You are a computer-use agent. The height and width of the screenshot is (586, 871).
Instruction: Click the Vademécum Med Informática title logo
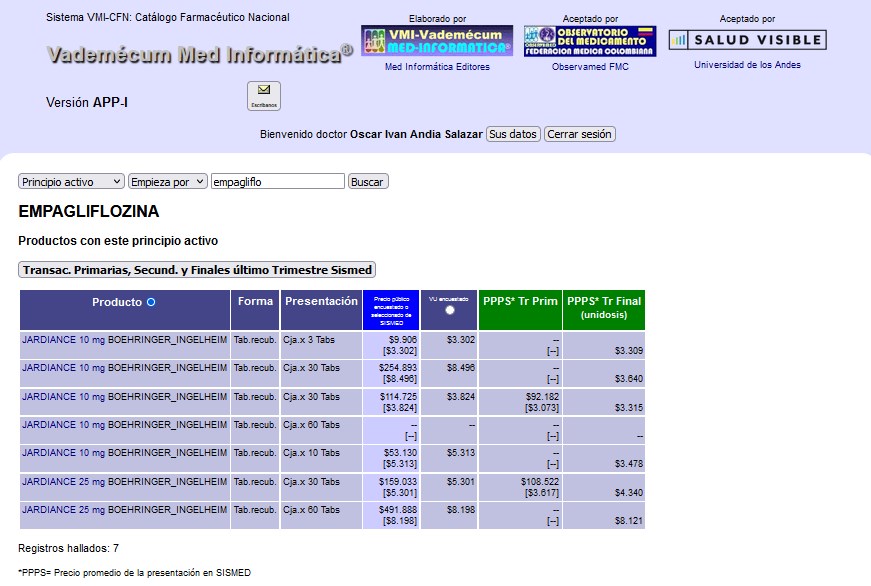point(199,54)
